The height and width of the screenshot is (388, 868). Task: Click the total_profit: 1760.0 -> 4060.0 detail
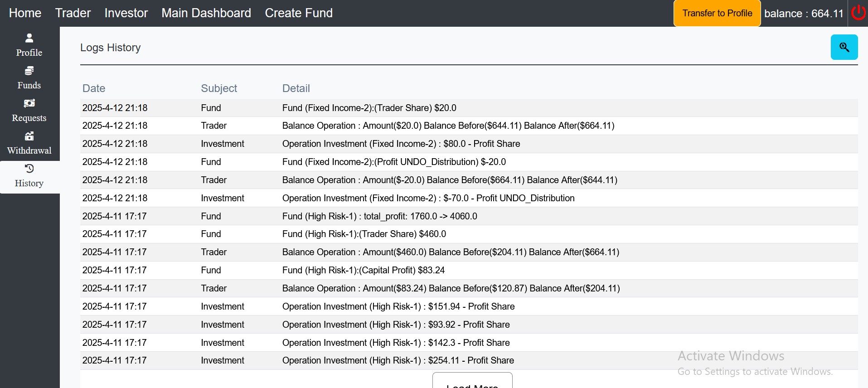click(380, 216)
